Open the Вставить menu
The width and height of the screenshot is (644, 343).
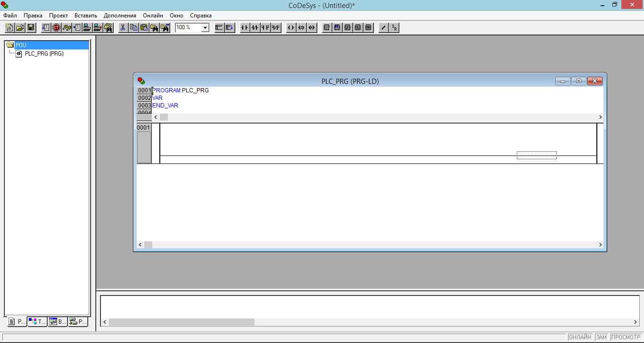[86, 16]
